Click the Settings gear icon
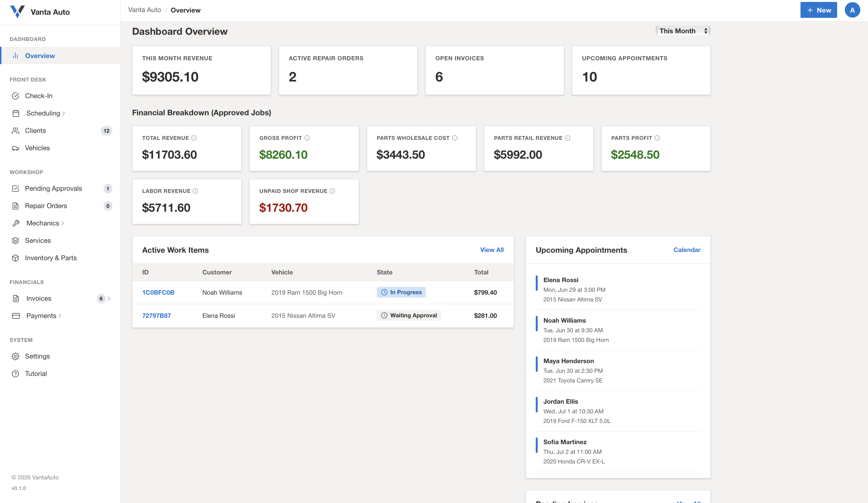Viewport: 868px width, 503px height. 15,356
